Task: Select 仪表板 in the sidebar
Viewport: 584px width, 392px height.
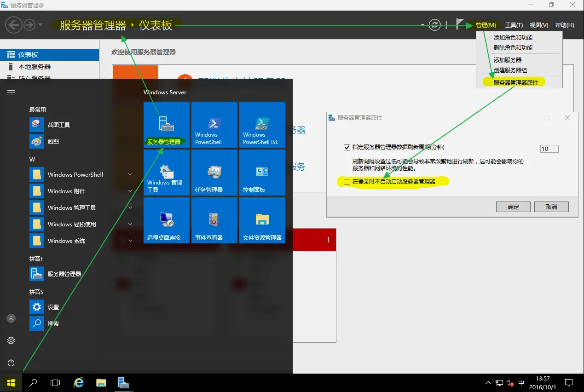Action: [50, 55]
